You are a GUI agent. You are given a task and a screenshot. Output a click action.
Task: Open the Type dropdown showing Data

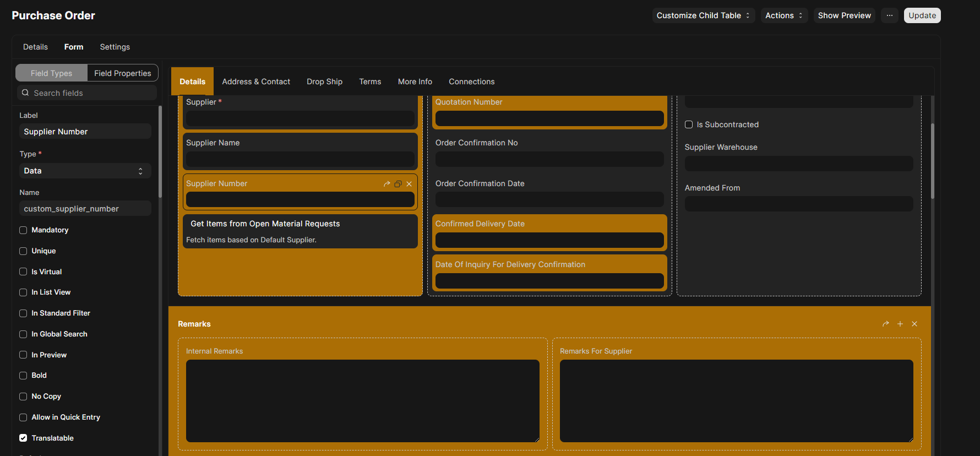coord(85,171)
